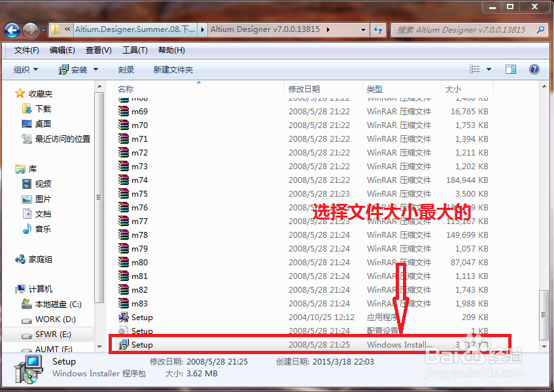Open the 帮助(H) menu

pos(171,50)
